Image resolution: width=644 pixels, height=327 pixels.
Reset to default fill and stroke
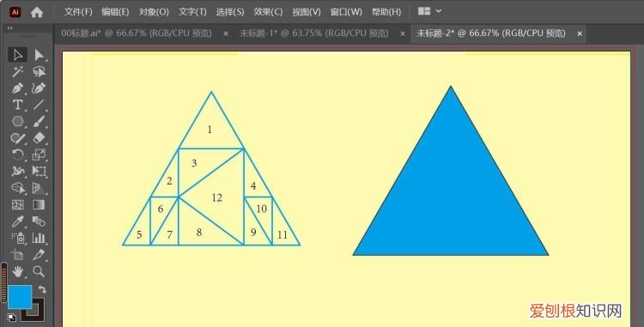click(12, 317)
